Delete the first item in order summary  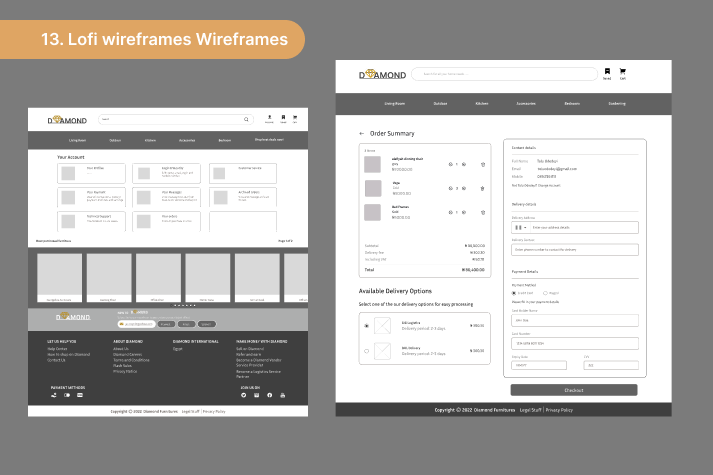tap(483, 164)
